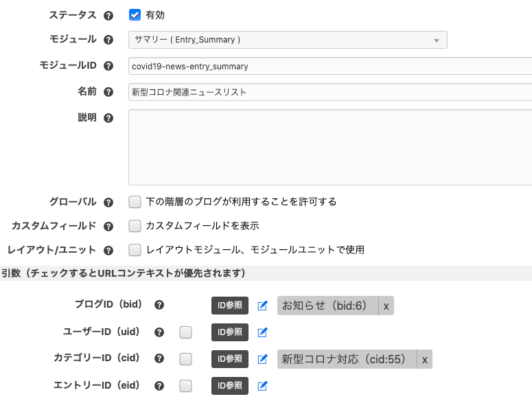Remove the お知らせ（bid:6） tag

point(386,306)
